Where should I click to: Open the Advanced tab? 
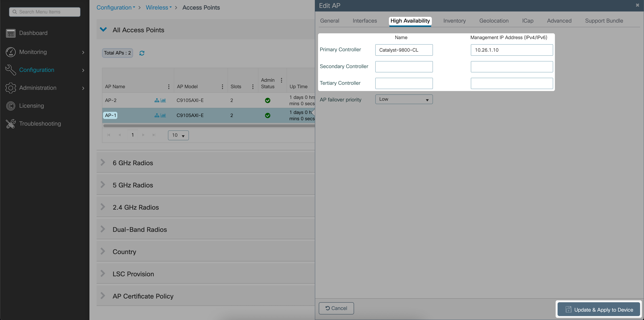click(x=559, y=21)
